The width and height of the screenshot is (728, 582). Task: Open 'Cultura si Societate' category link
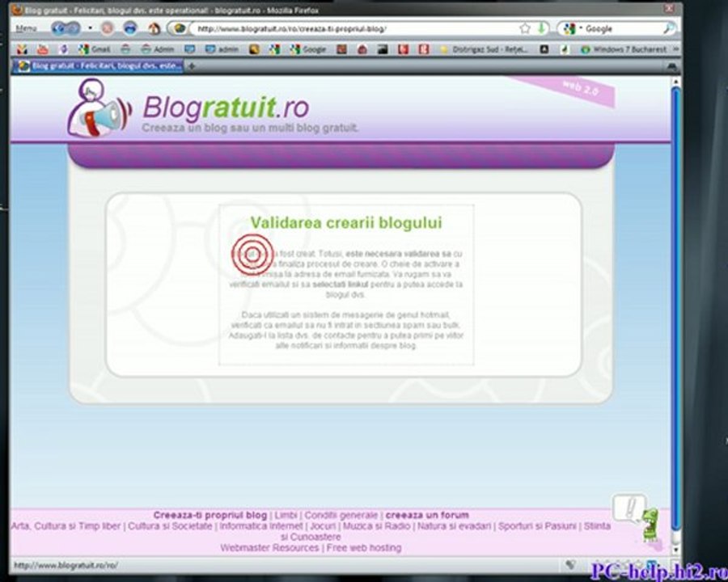coord(170,526)
